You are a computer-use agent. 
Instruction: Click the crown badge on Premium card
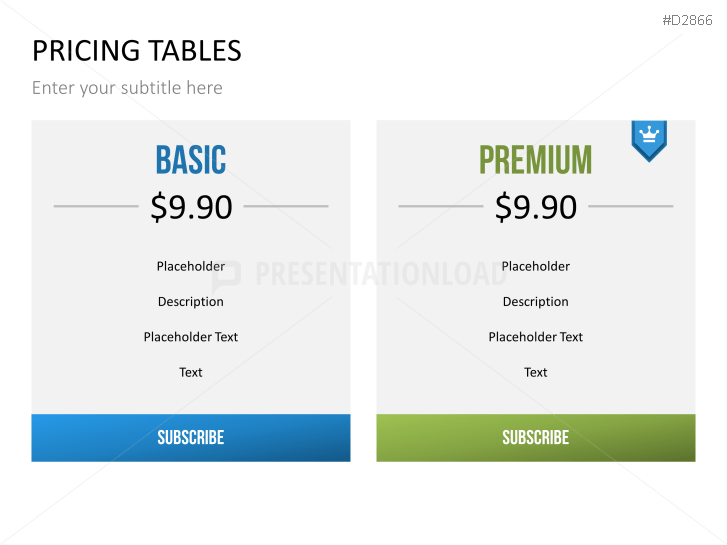(649, 139)
